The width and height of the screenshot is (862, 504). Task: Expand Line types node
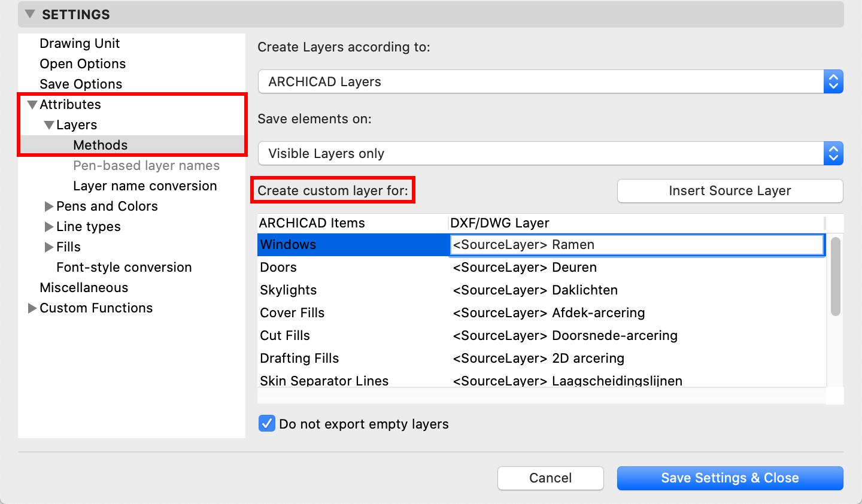pos(49,226)
